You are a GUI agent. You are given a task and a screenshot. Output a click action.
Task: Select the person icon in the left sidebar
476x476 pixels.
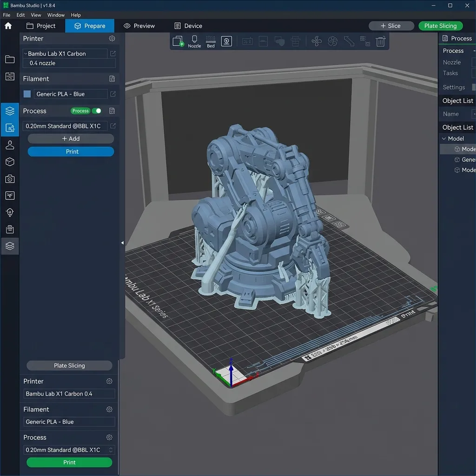point(10,145)
